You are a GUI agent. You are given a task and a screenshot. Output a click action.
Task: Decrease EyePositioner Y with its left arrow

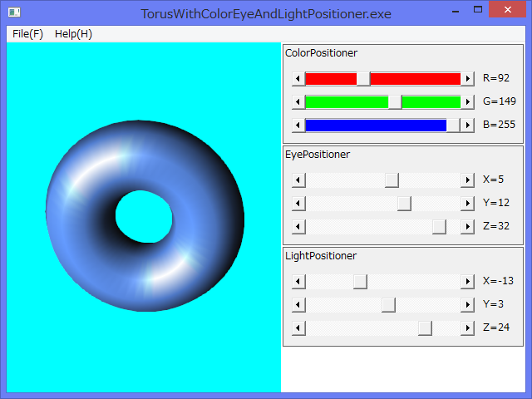pos(298,204)
